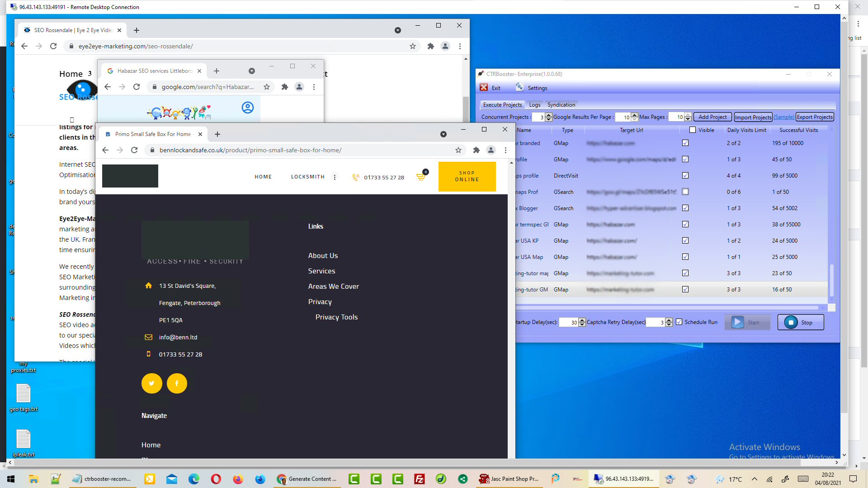Screen dimensions: 868x488
Task: Click the Captcha Retry Delay input field
Action: point(655,322)
